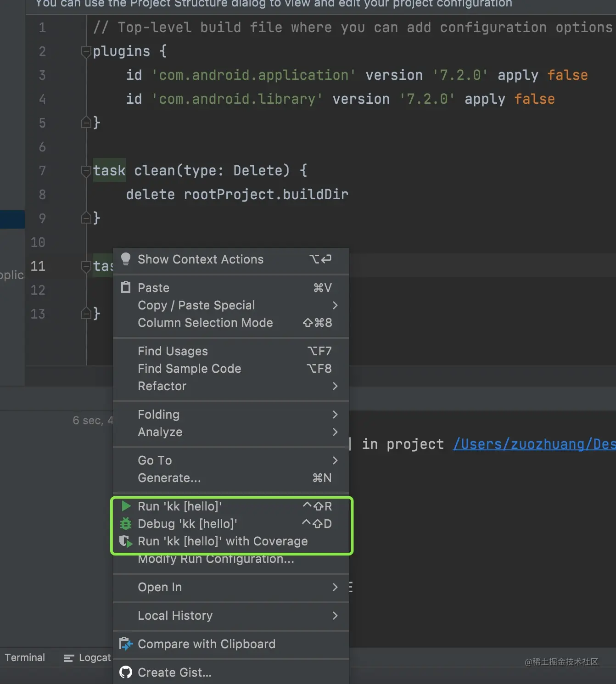
Task: Click the Logcat tool window icon
Action: pos(69,658)
